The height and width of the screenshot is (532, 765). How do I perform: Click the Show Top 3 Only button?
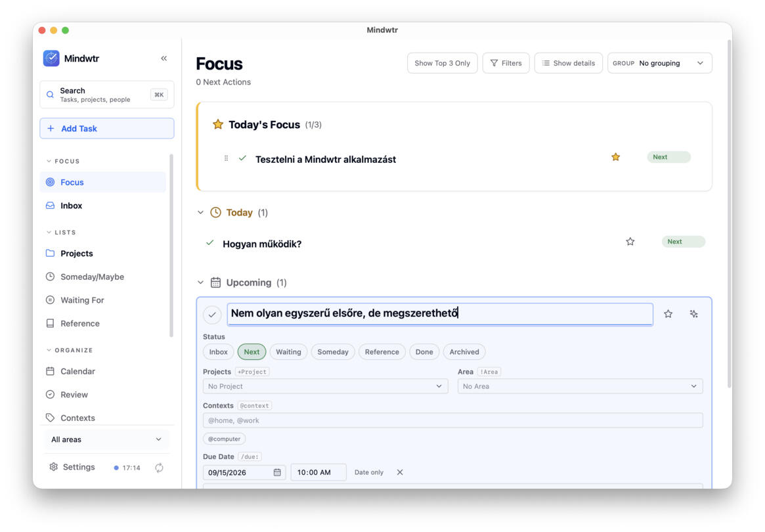pos(442,64)
